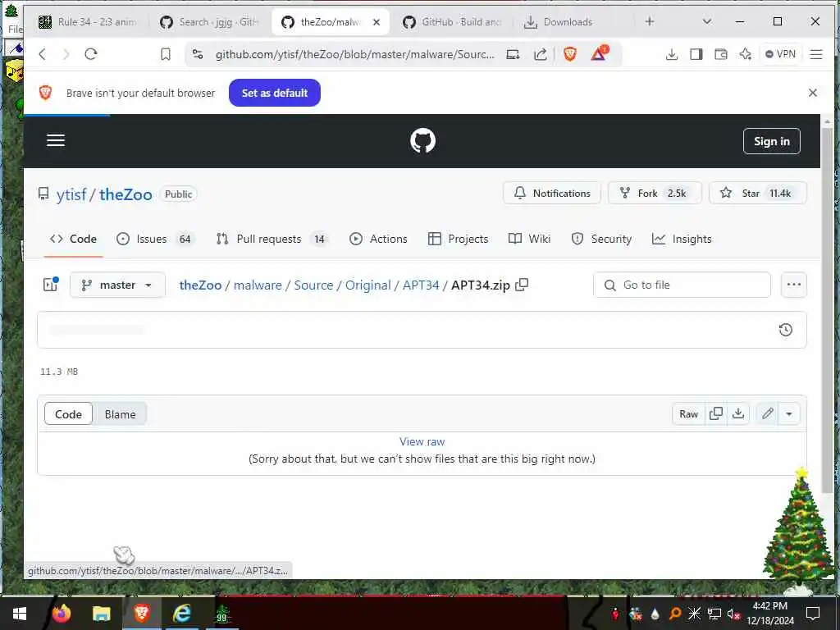Navigate to Source breadcrumb folder

313,285
